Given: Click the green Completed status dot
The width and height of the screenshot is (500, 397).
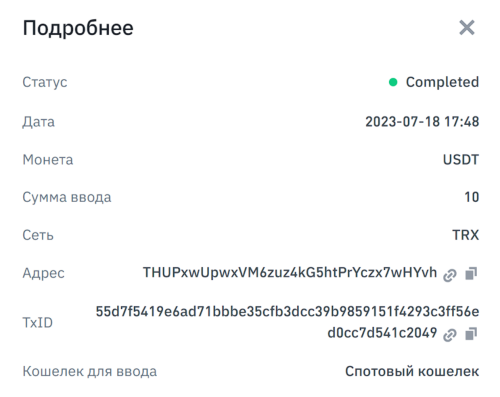Looking at the screenshot, I should tap(393, 82).
